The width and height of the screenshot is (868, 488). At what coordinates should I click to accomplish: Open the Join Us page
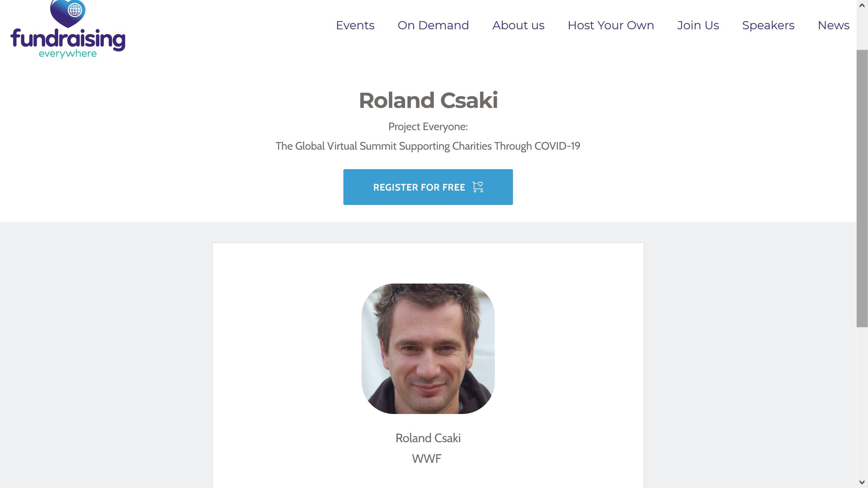tap(698, 25)
